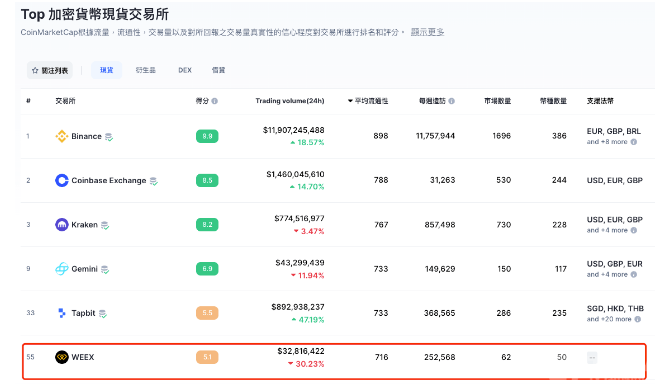The height and width of the screenshot is (390, 658).
Task: Switch to the 衍生品 tab
Action: pos(146,70)
